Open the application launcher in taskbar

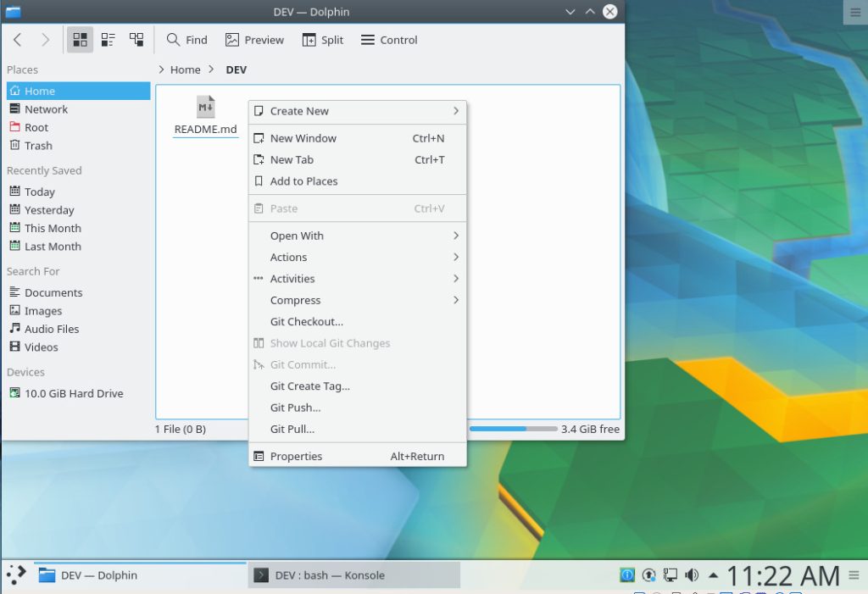(x=15, y=575)
